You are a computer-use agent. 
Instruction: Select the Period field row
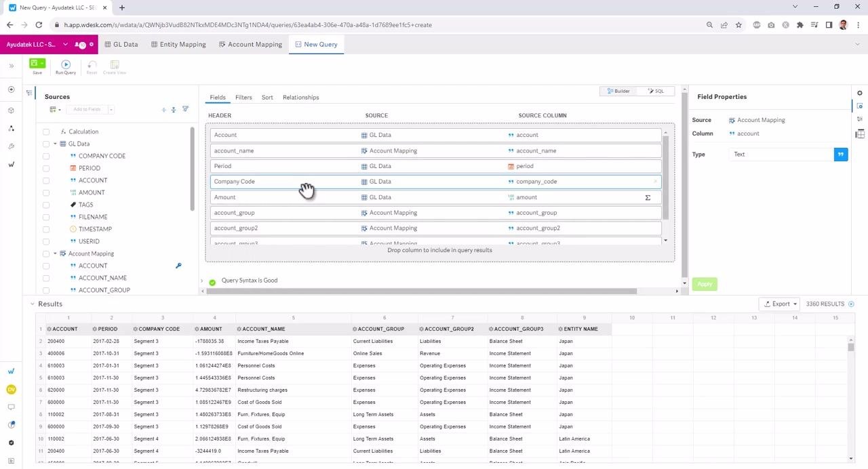(435, 166)
